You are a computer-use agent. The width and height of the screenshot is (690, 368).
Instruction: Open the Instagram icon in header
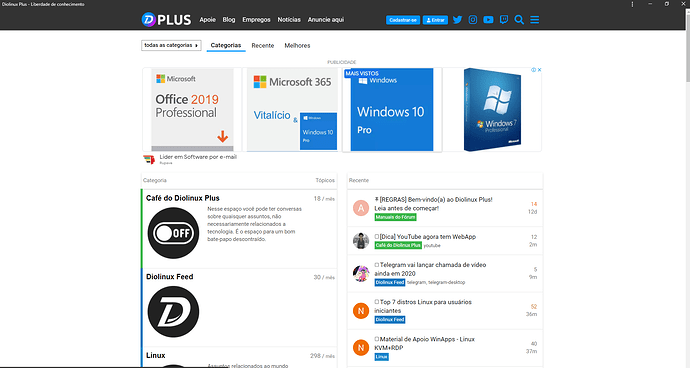click(473, 20)
